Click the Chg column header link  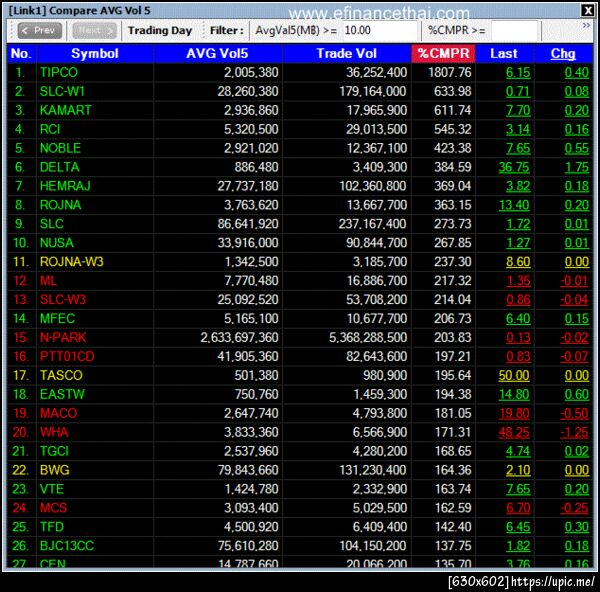pyautogui.click(x=563, y=54)
